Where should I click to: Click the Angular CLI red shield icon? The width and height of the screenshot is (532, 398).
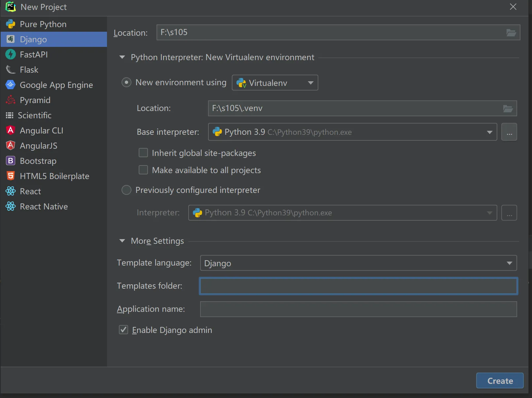(11, 130)
